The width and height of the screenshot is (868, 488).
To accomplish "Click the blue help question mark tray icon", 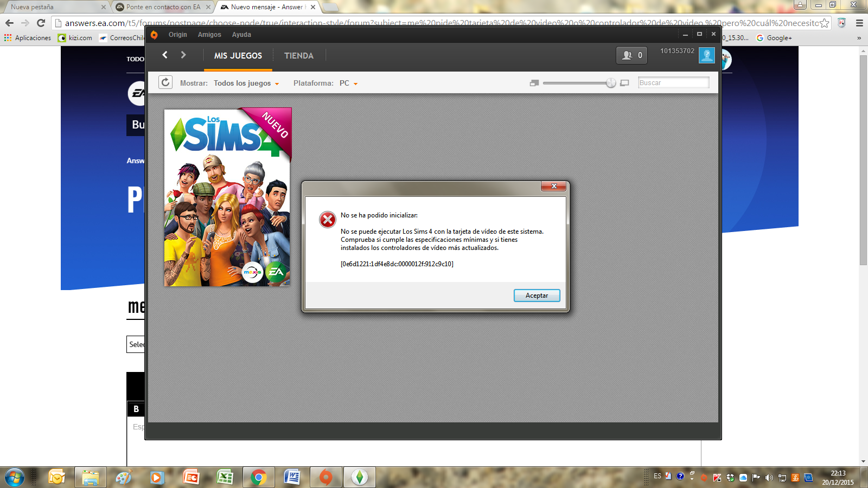I will pyautogui.click(x=680, y=476).
